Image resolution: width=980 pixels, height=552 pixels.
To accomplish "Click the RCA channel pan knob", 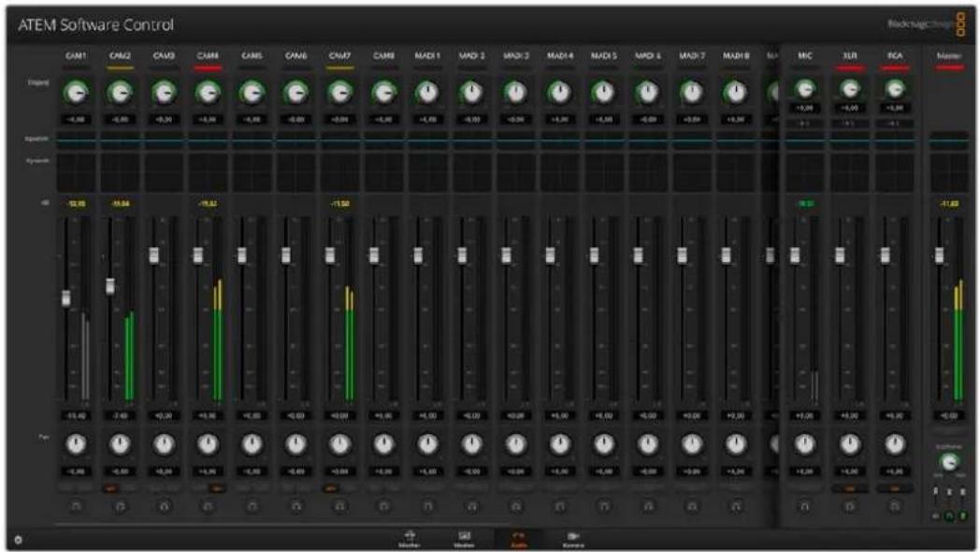I will (x=895, y=444).
